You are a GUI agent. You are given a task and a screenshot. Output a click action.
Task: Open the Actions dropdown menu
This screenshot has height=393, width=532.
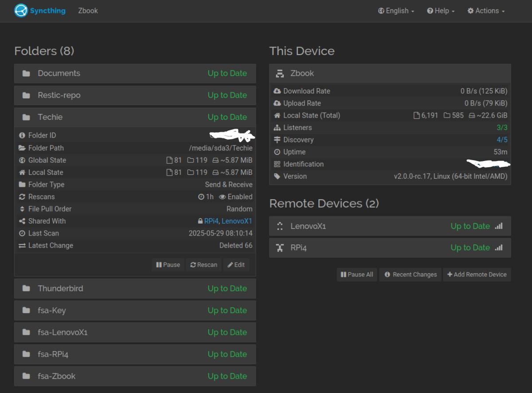click(486, 11)
